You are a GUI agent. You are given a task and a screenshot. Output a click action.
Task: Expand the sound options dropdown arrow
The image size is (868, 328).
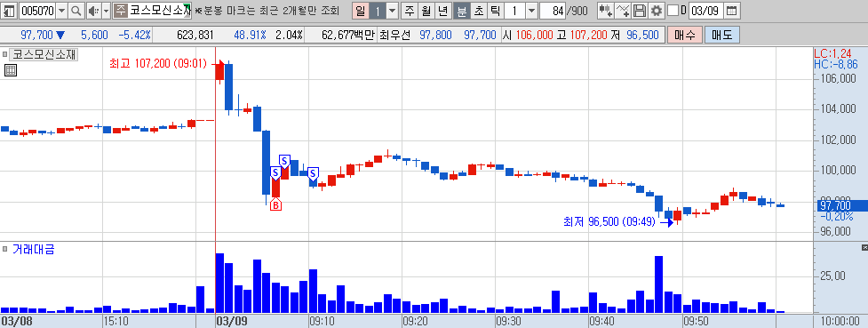coord(106,11)
